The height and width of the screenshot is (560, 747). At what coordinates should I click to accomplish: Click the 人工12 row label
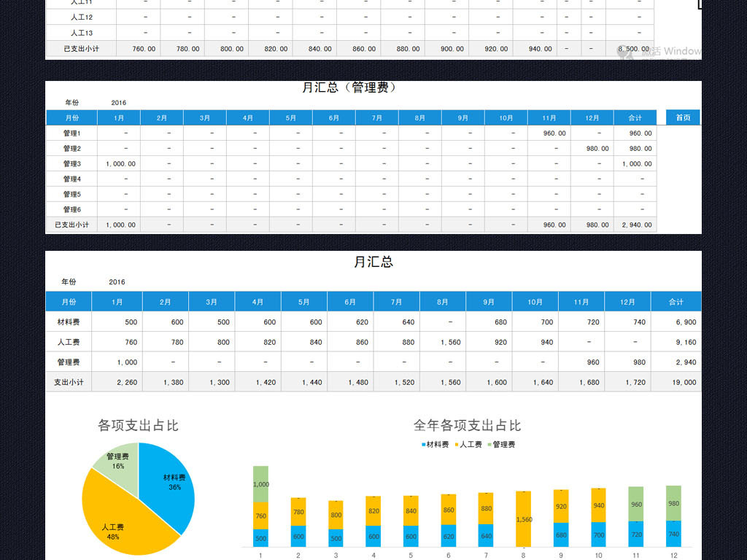pyautogui.click(x=82, y=17)
